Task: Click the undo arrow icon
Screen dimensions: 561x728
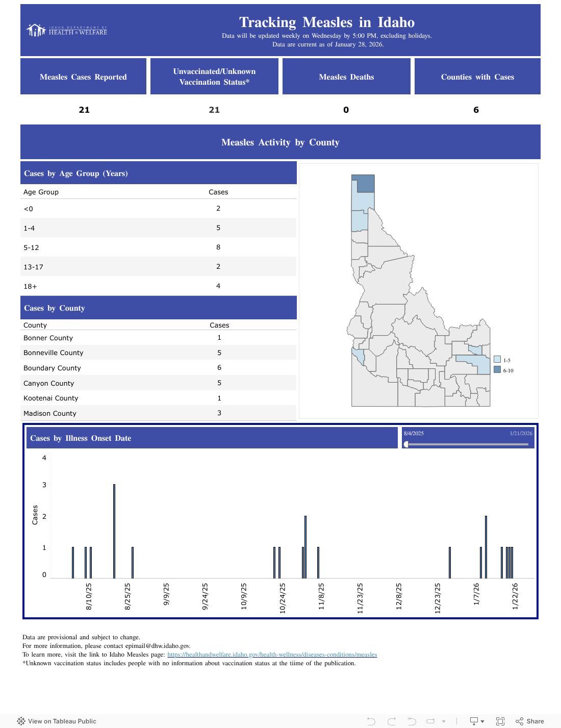Action: (371, 721)
